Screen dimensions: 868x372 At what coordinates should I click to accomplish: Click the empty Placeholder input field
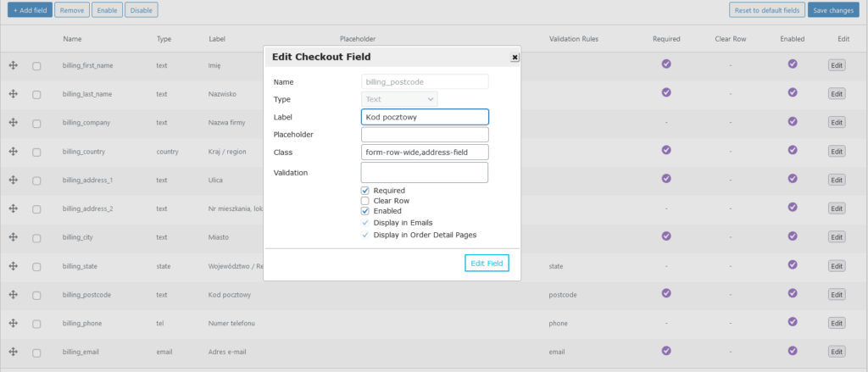coord(425,135)
